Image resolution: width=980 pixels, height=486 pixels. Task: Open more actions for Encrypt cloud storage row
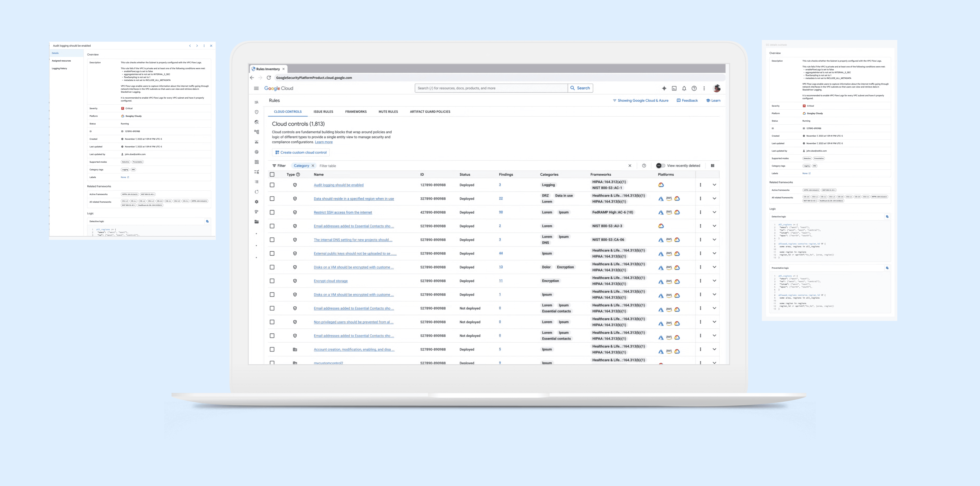point(700,281)
